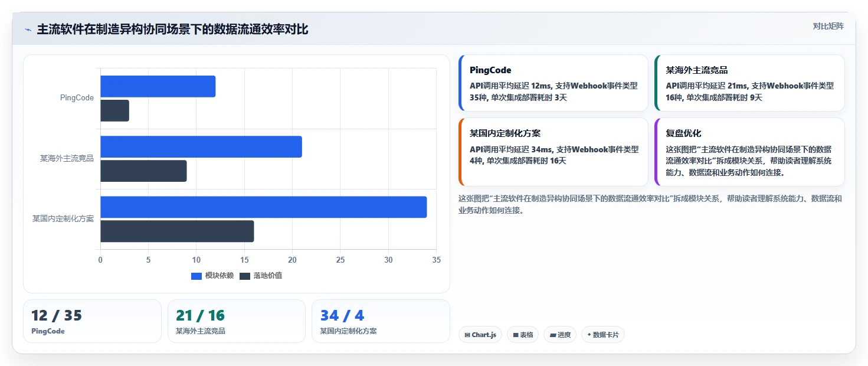Click the 12 / 35 PingCode stat card

pos(92,321)
